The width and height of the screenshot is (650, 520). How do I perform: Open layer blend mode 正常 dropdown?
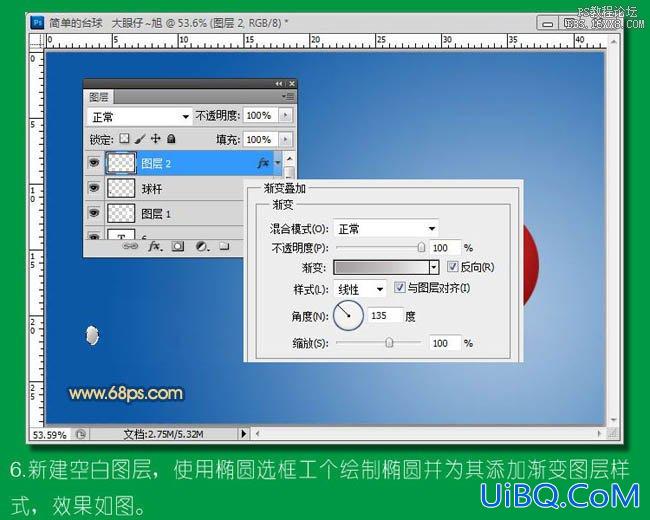point(140,117)
